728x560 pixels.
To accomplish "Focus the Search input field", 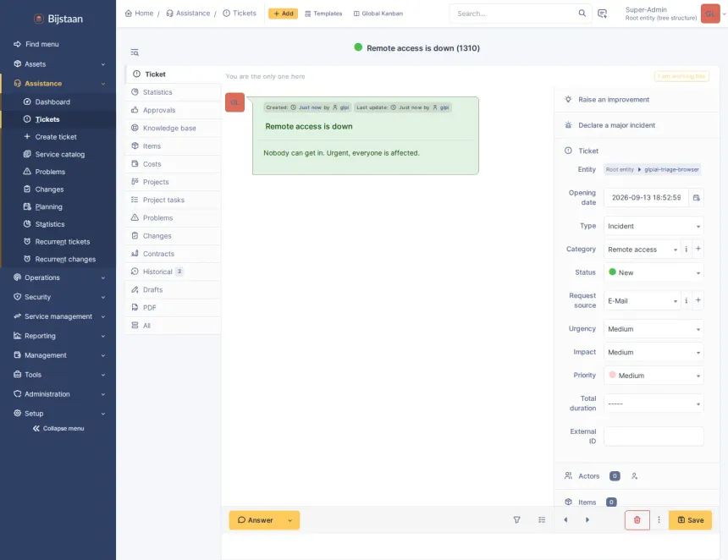I will [x=516, y=14].
